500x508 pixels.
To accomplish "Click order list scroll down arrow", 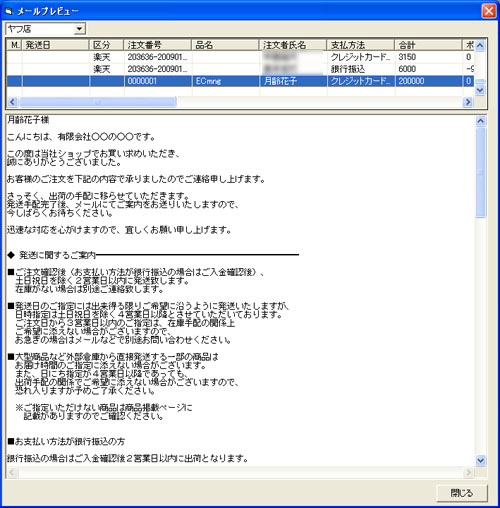I will [x=480, y=90].
